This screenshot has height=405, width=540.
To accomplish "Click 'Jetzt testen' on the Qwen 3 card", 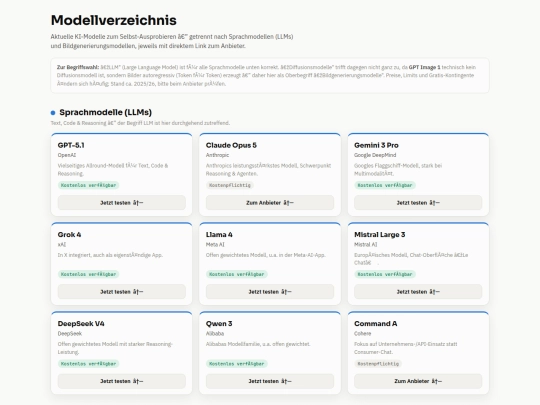I will click(x=270, y=381).
